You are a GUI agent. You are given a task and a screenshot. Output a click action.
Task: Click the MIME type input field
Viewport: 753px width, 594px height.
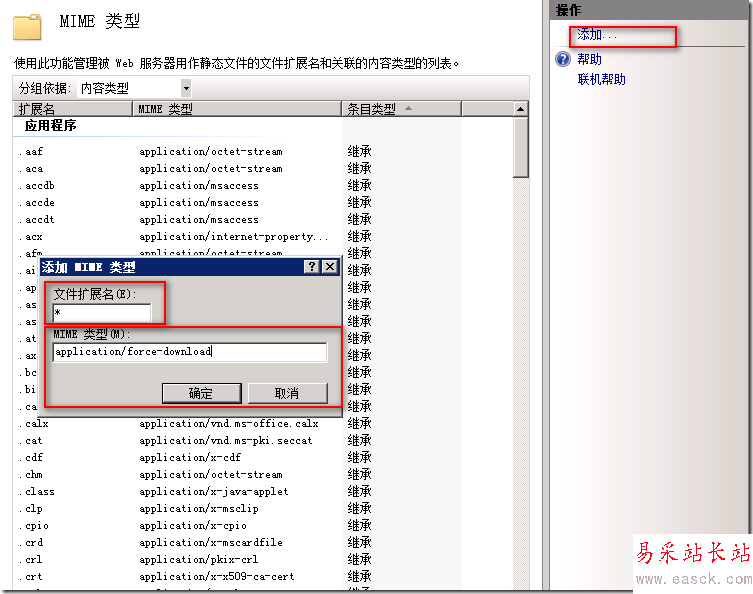190,352
